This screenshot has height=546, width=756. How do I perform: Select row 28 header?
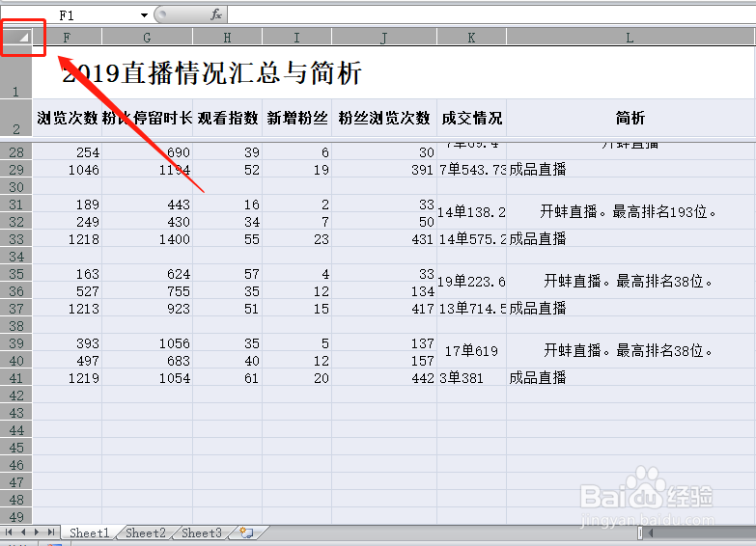15,151
